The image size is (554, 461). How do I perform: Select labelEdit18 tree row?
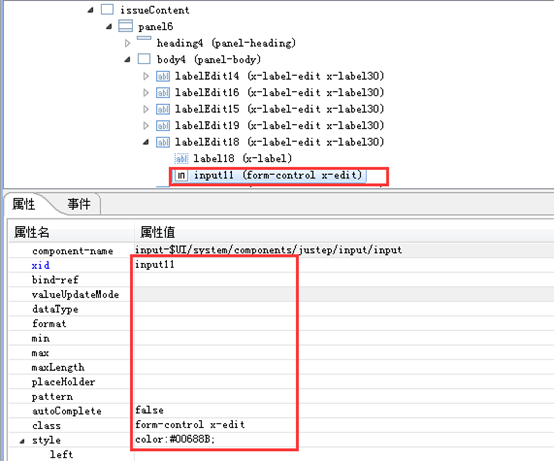[279, 142]
